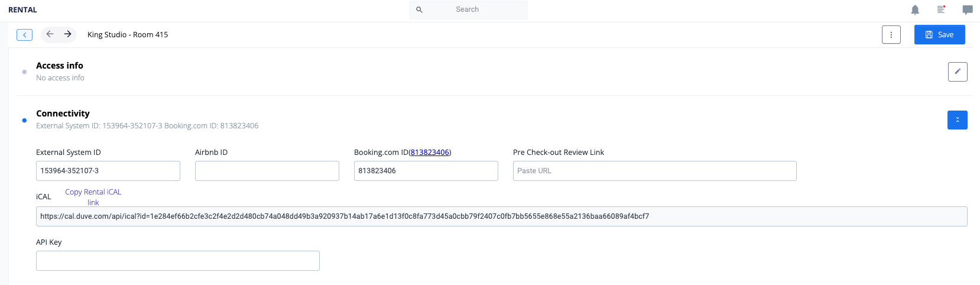Open the three-dot more options menu

pyautogui.click(x=891, y=35)
